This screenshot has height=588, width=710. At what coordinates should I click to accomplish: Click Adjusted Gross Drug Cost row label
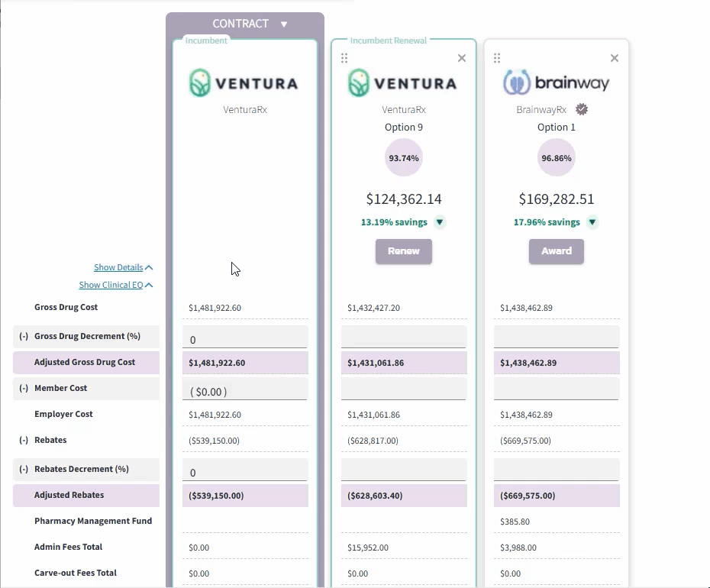point(85,363)
